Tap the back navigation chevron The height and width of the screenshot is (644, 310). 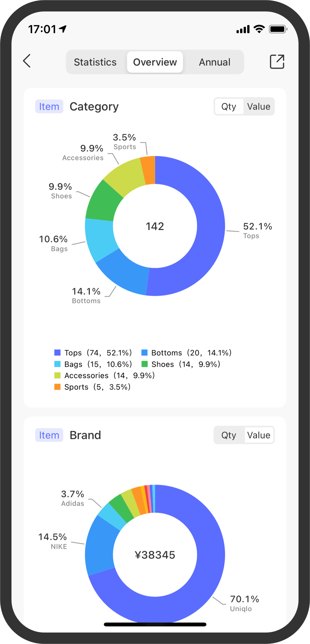coord(27,62)
